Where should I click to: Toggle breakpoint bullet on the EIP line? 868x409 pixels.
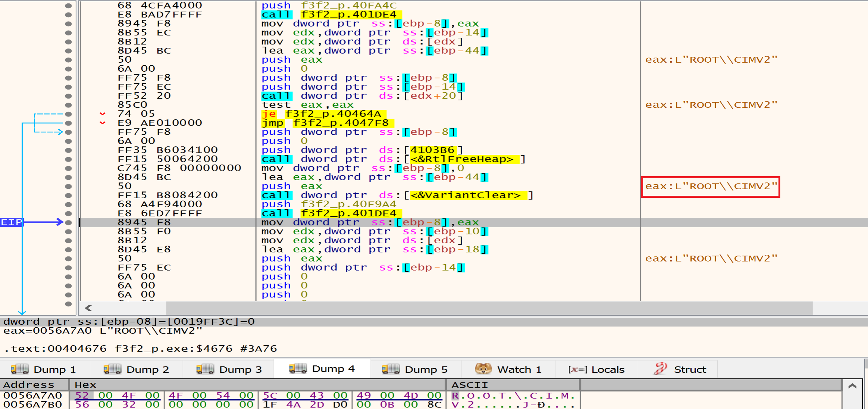[68, 222]
